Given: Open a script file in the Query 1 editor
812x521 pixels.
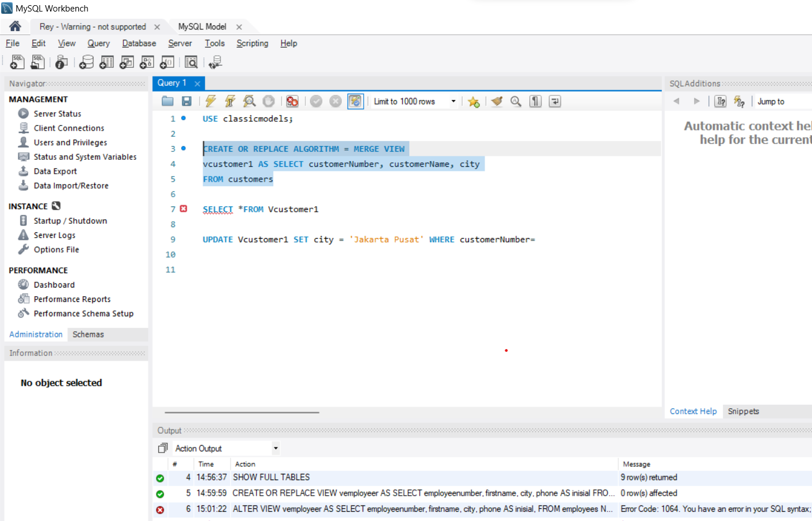Looking at the screenshot, I should click(x=167, y=101).
